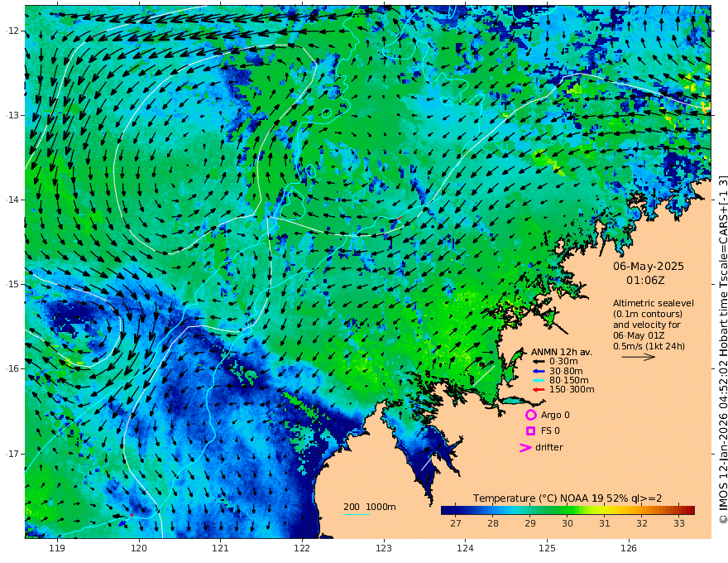728x563 pixels.
Task: Click the latitude axis label -14
Action: coord(12,200)
